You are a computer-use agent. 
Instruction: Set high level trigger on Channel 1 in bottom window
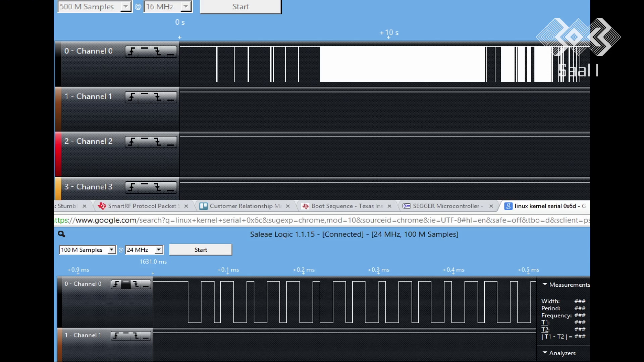[x=126, y=336]
